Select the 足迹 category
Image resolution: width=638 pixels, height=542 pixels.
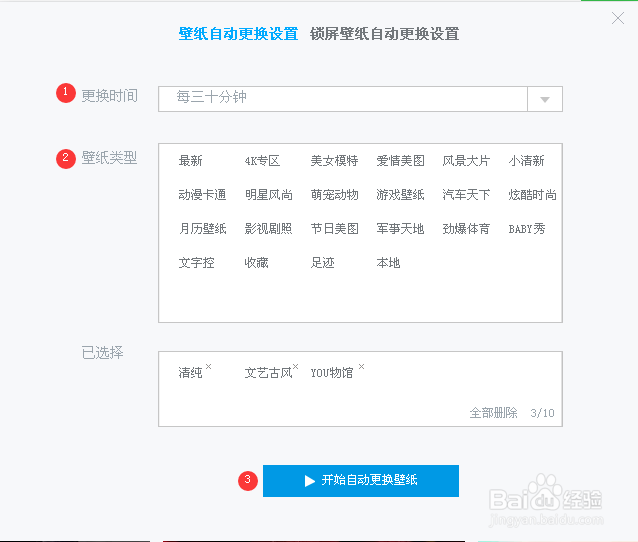click(x=322, y=263)
